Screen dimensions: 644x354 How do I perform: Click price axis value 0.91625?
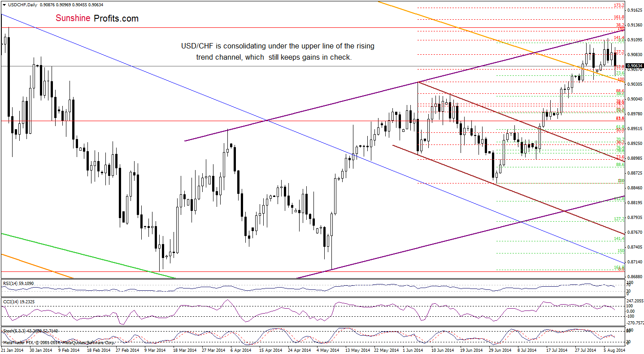(x=634, y=10)
